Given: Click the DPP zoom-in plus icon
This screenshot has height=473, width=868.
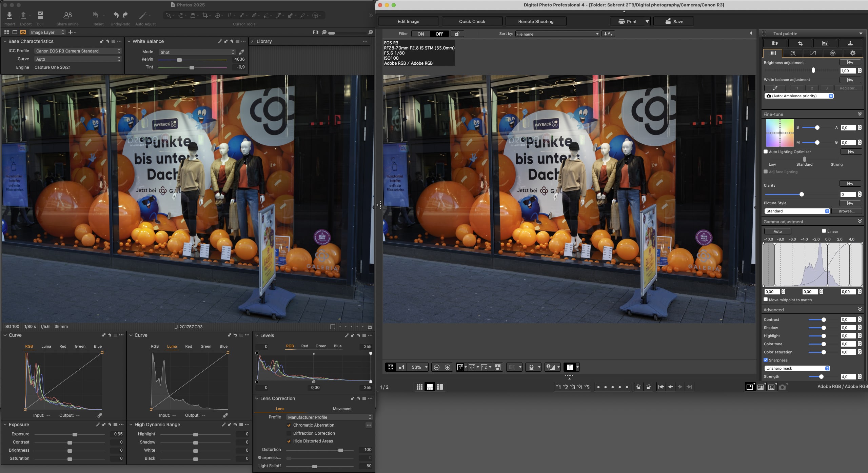Looking at the screenshot, I should (448, 367).
